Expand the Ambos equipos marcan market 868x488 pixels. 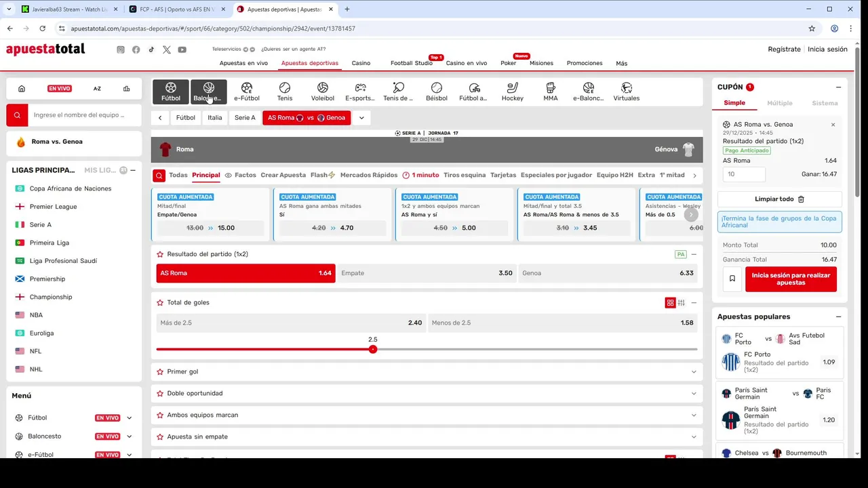(x=694, y=415)
